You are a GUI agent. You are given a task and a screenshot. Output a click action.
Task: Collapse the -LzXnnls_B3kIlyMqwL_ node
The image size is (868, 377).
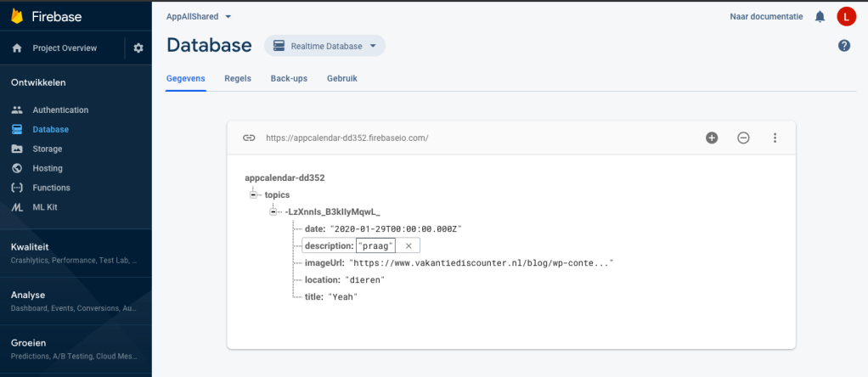273,211
